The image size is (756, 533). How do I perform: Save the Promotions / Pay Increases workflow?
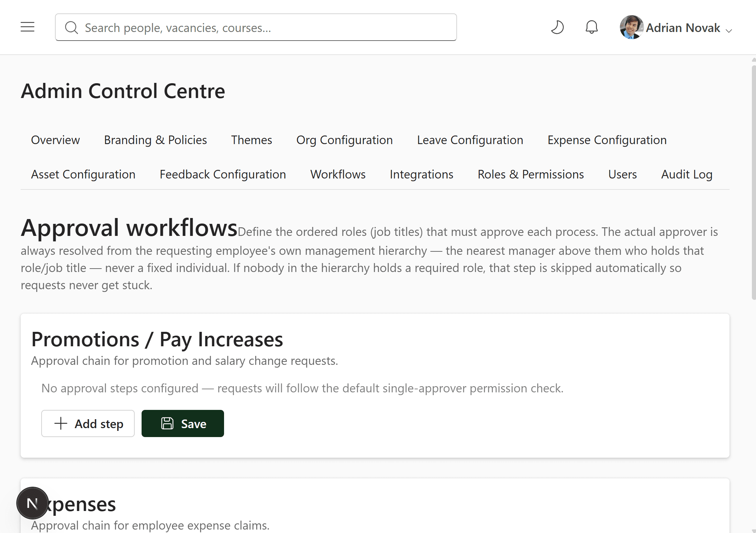pyautogui.click(x=183, y=423)
